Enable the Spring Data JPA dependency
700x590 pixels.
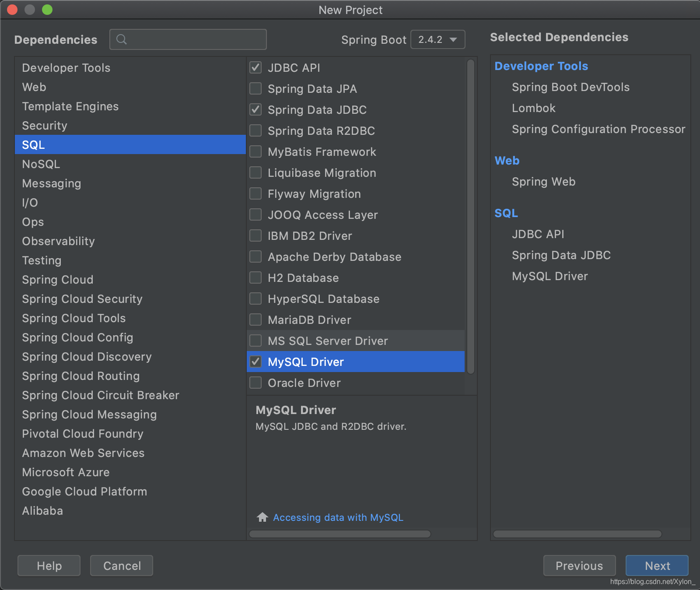click(255, 88)
